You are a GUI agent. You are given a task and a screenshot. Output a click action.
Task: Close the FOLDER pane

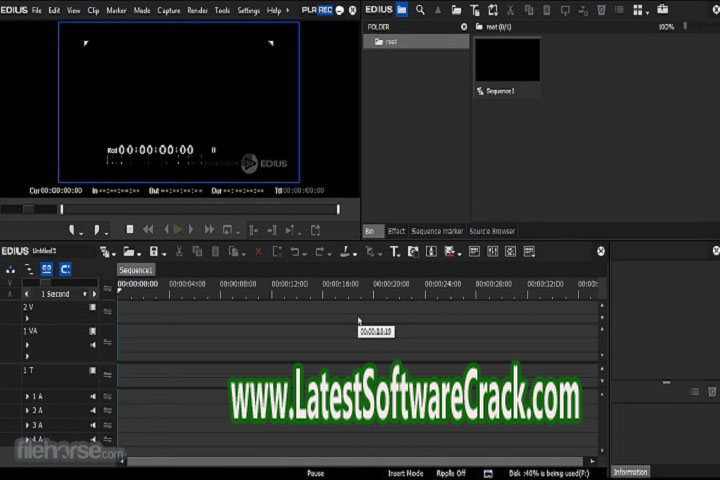click(464, 27)
